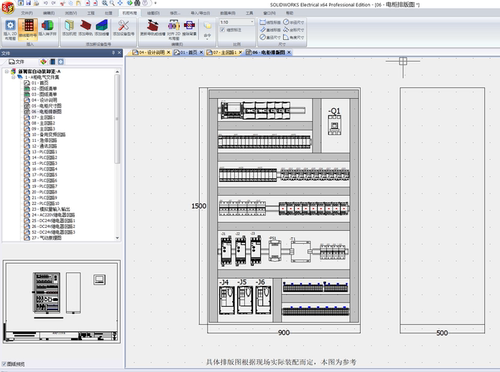Click the binoculars Find icon
The height and width of the screenshot is (372, 500).
(x=137, y=3)
